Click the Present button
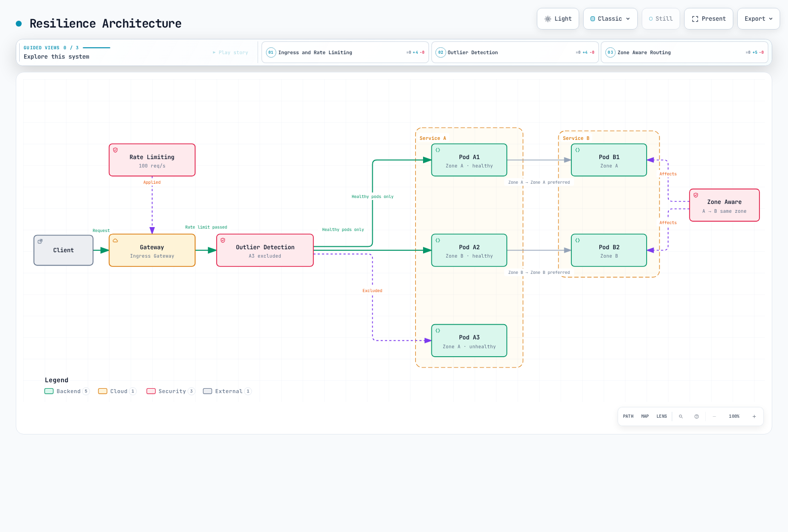788x532 pixels. point(709,19)
